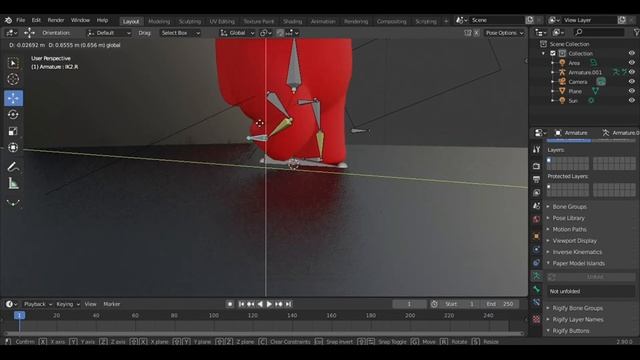Open the Tool properties tab
This screenshot has width=640, height=360.
(x=536, y=150)
